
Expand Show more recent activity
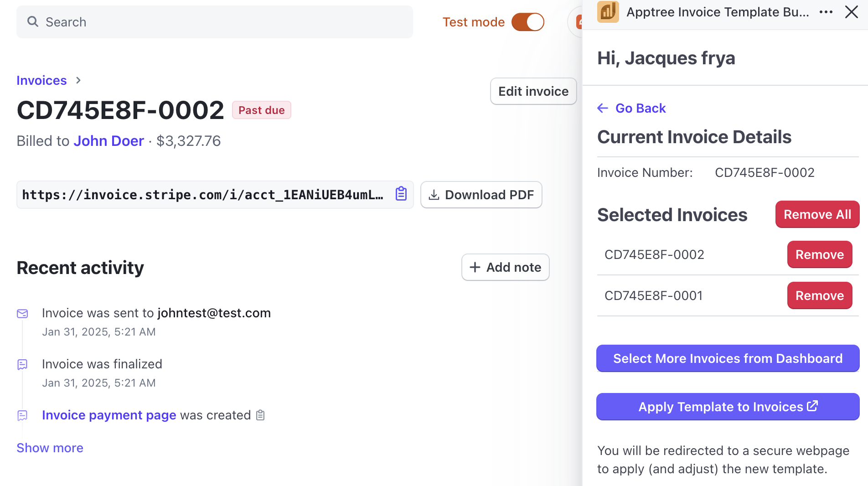click(49, 448)
